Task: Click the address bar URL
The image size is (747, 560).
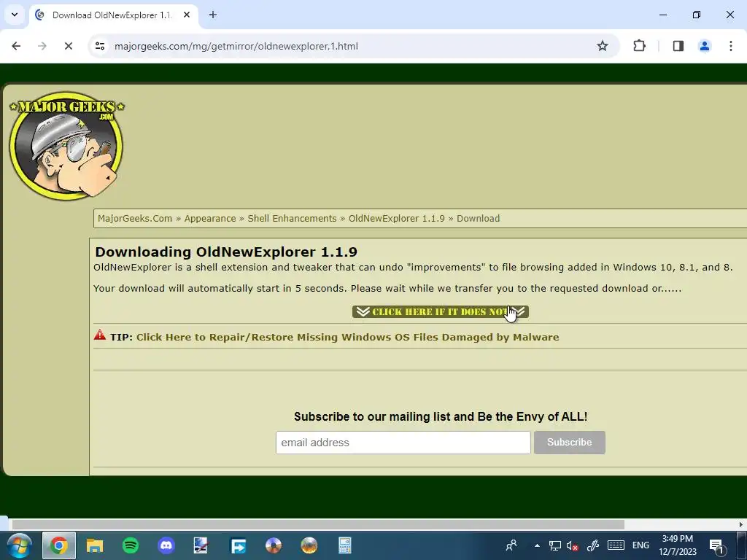Action: coord(236,46)
